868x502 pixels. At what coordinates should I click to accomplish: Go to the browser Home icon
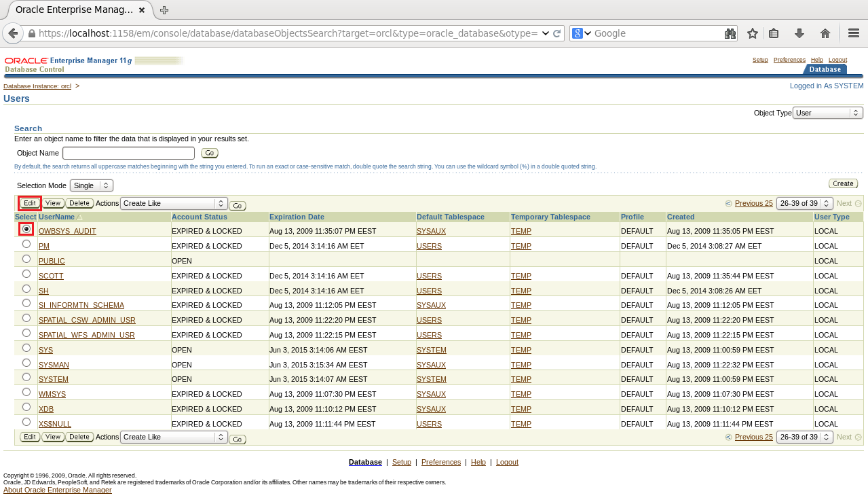(x=825, y=33)
